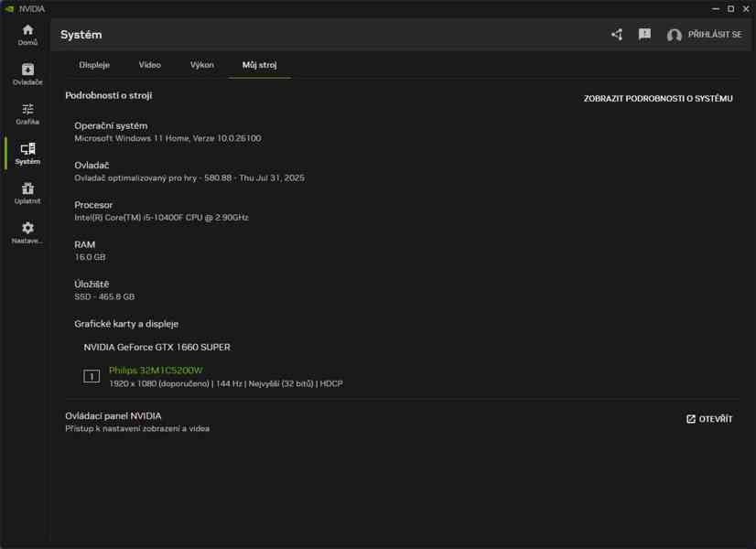Open the Uplatnit redeem section
Viewport: 756px width, 549px height.
tap(27, 193)
